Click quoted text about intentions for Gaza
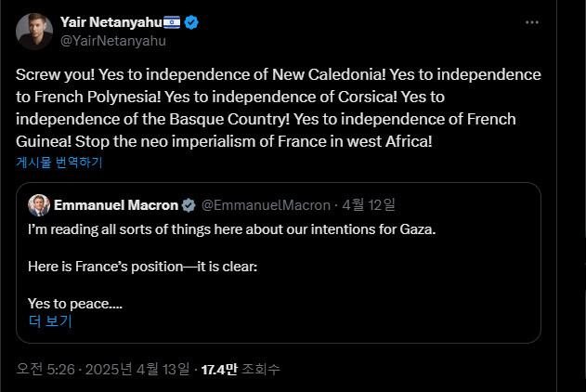The height and width of the screenshot is (392, 586). point(231,229)
